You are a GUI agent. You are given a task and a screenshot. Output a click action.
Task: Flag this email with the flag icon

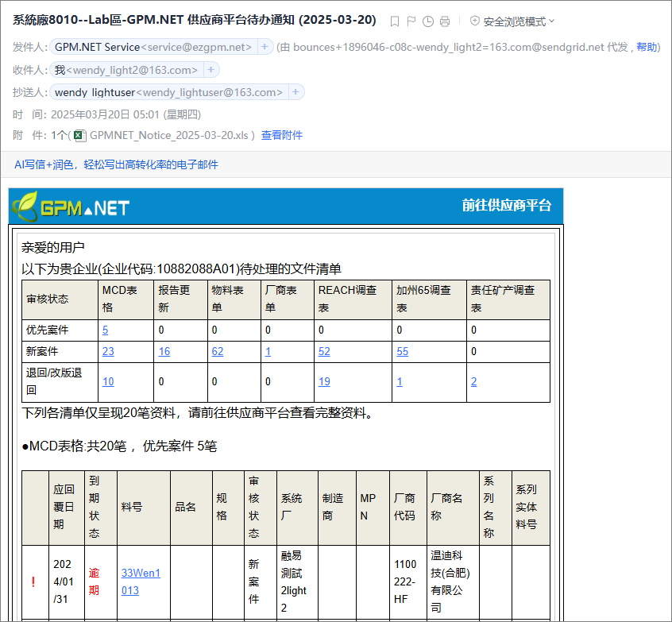pos(411,21)
